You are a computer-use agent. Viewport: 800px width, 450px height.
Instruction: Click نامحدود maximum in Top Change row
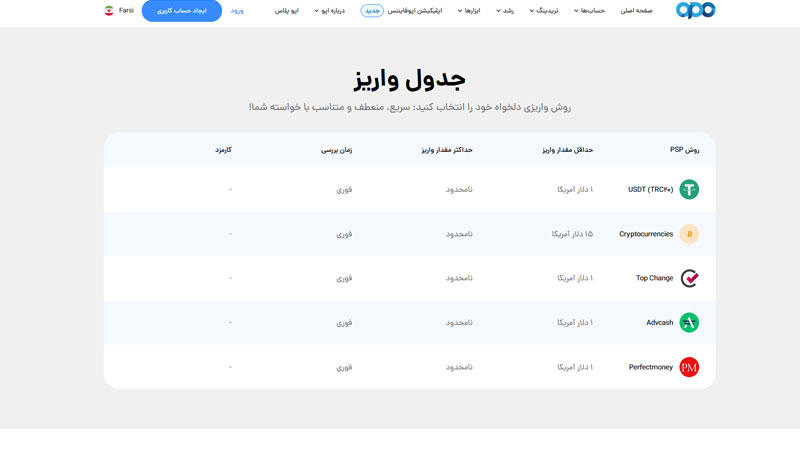(459, 278)
